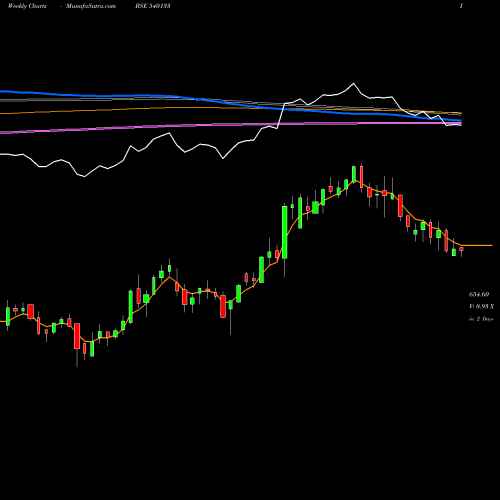Click the green candle at the chart's peak
Viewport: 500px width, 500px height.
click(x=354, y=174)
